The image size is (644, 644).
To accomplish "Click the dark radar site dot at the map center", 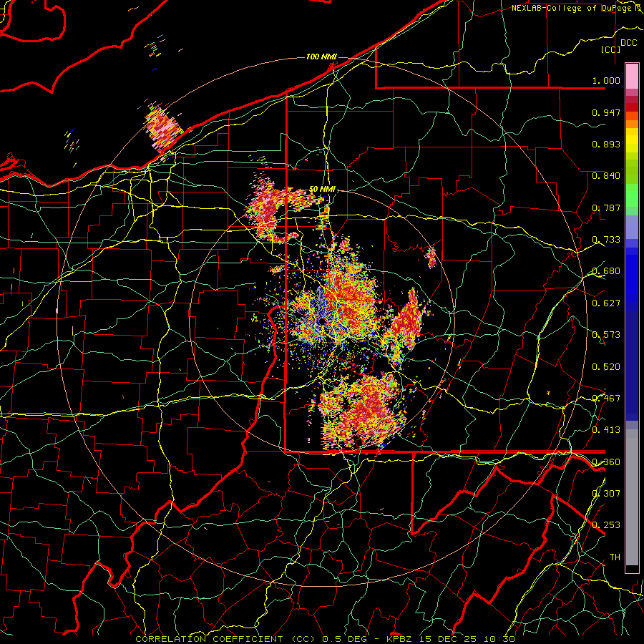I will 321,321.
